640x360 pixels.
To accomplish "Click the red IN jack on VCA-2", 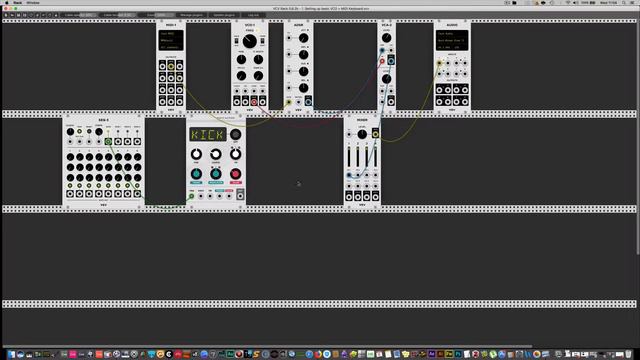I will click(382, 61).
